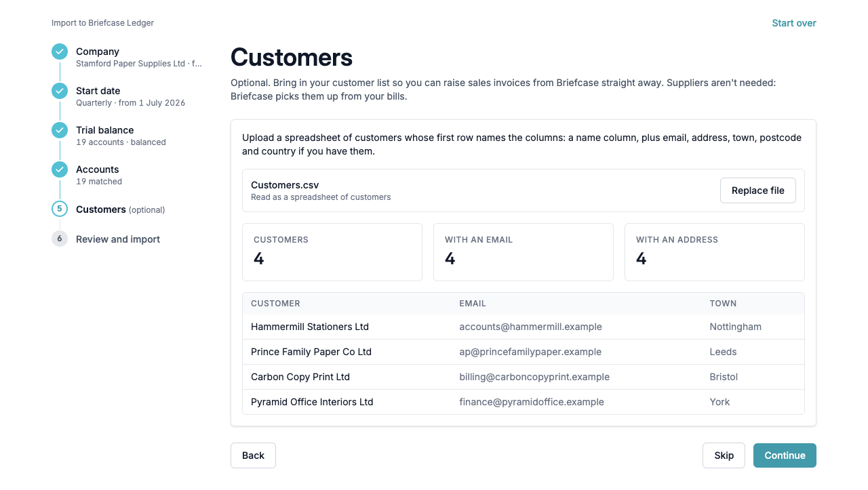868x490 pixels.
Task: Click email accounts@hammermill.example
Action: click(530, 327)
